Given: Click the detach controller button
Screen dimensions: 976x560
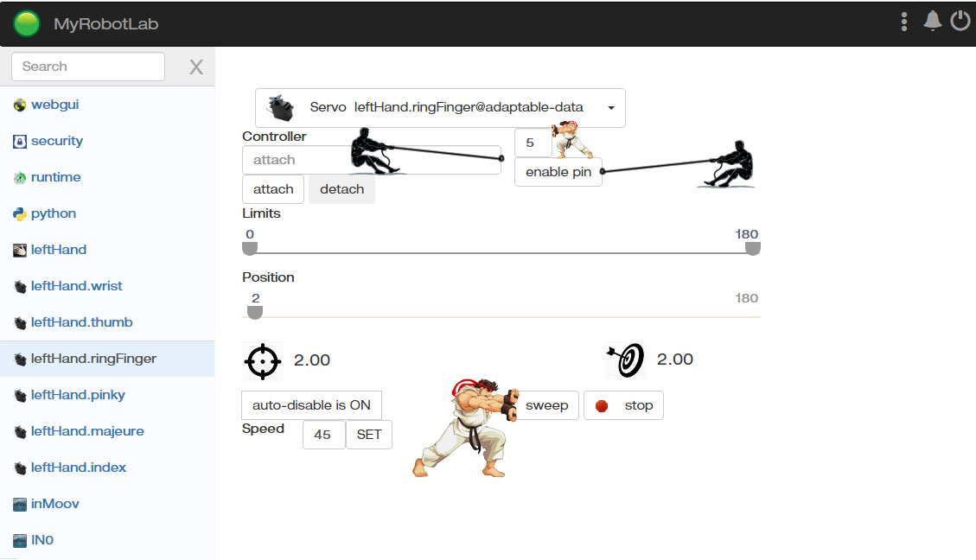Looking at the screenshot, I should pyautogui.click(x=341, y=189).
